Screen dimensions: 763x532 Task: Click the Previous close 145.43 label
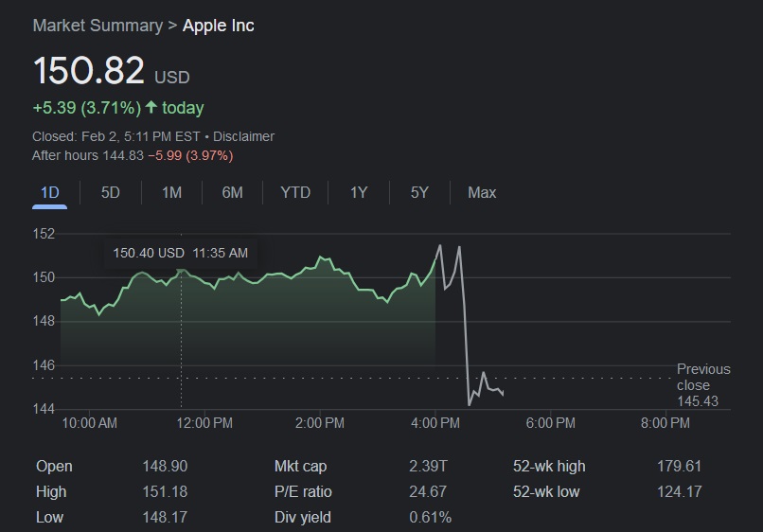703,385
